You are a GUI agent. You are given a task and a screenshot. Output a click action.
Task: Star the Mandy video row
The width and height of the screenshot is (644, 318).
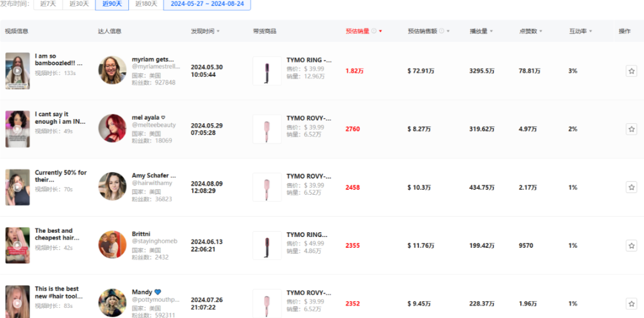[631, 304]
